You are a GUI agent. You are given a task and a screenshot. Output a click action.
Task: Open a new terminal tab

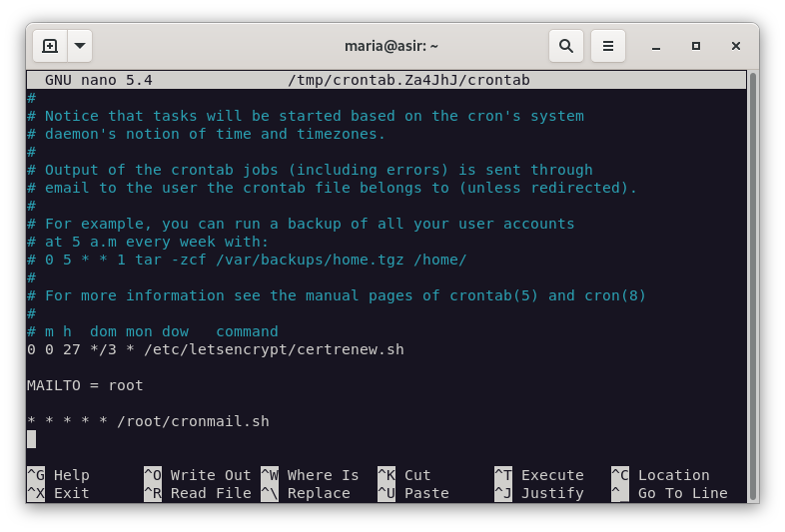50,46
